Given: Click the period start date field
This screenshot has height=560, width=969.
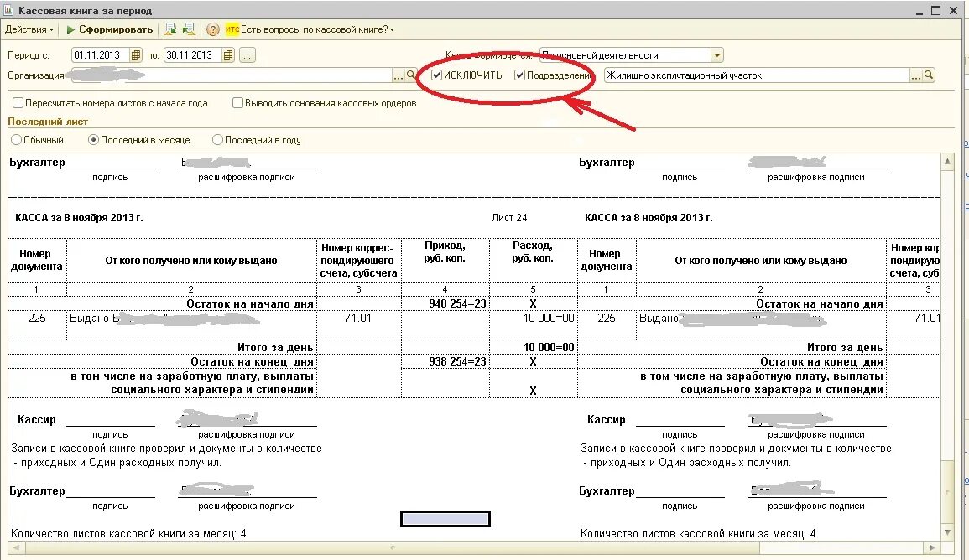Looking at the screenshot, I should point(101,55).
